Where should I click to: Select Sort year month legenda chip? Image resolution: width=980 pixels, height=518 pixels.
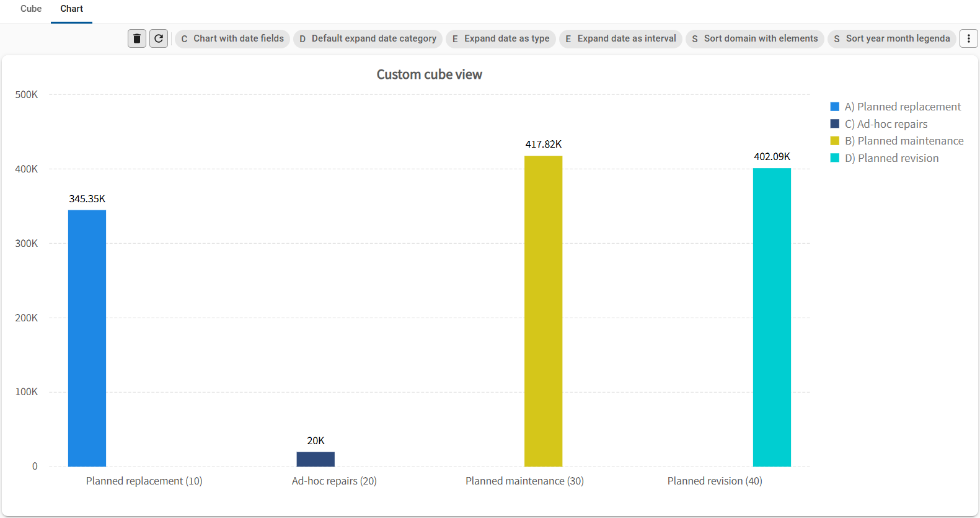click(892, 38)
